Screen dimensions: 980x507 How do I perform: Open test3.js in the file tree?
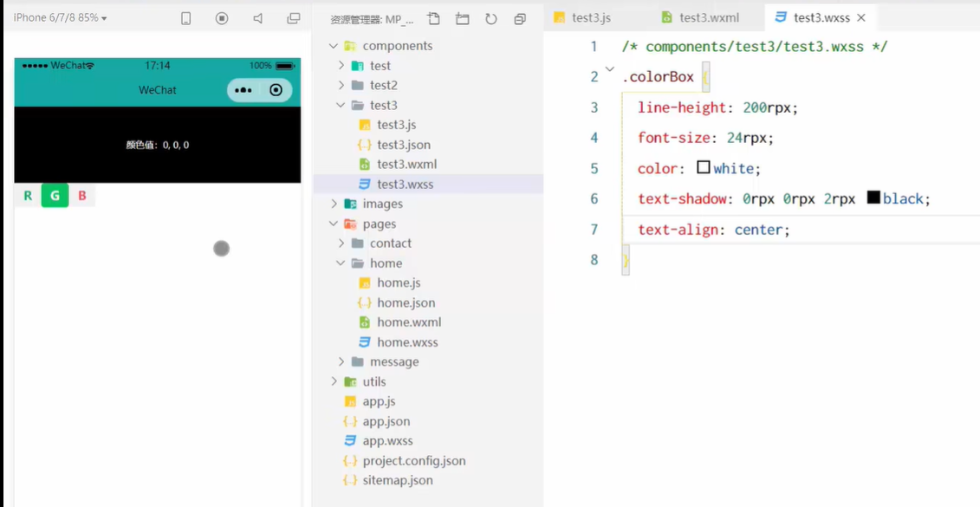[x=396, y=125]
